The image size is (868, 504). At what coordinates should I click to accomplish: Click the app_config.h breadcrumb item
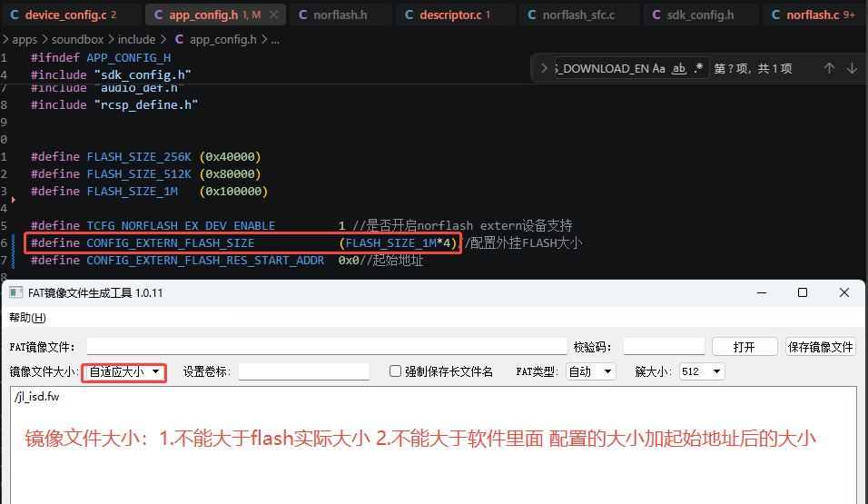click(223, 39)
